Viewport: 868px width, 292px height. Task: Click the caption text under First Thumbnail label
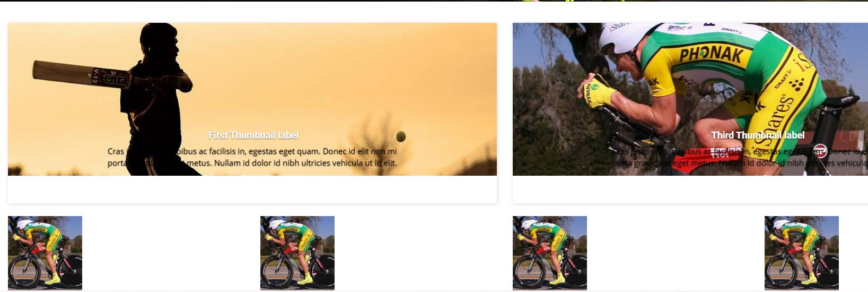252,157
